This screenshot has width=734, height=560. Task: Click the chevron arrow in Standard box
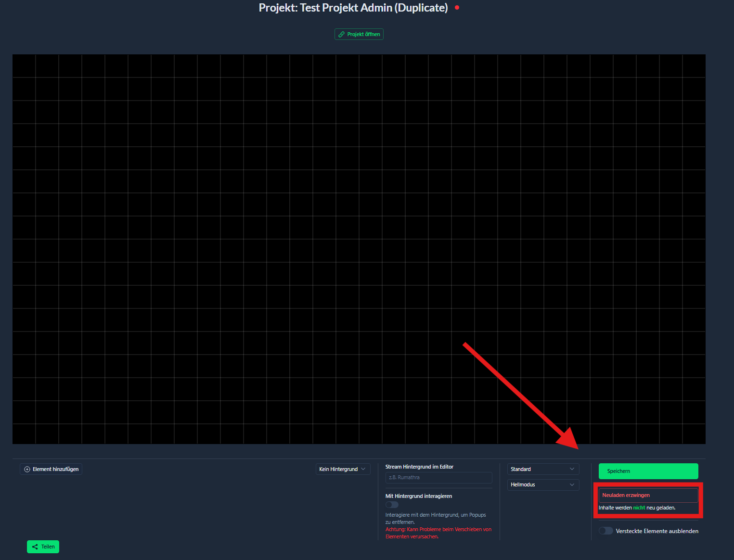pos(572,469)
